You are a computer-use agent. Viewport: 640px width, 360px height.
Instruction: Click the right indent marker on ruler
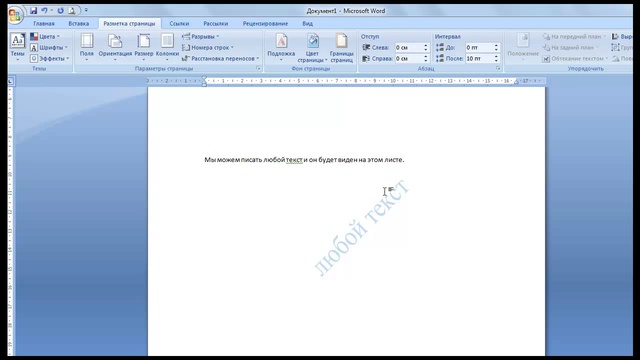[x=516, y=82]
